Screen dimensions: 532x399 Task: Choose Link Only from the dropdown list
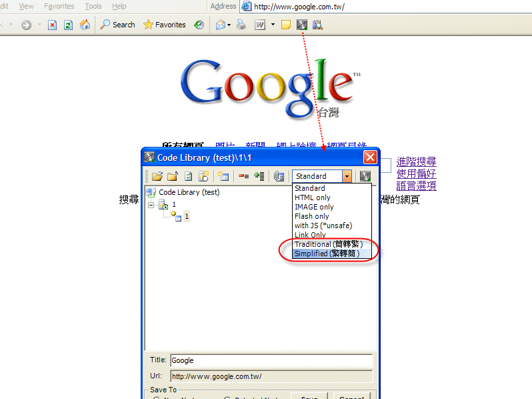[x=332, y=235]
